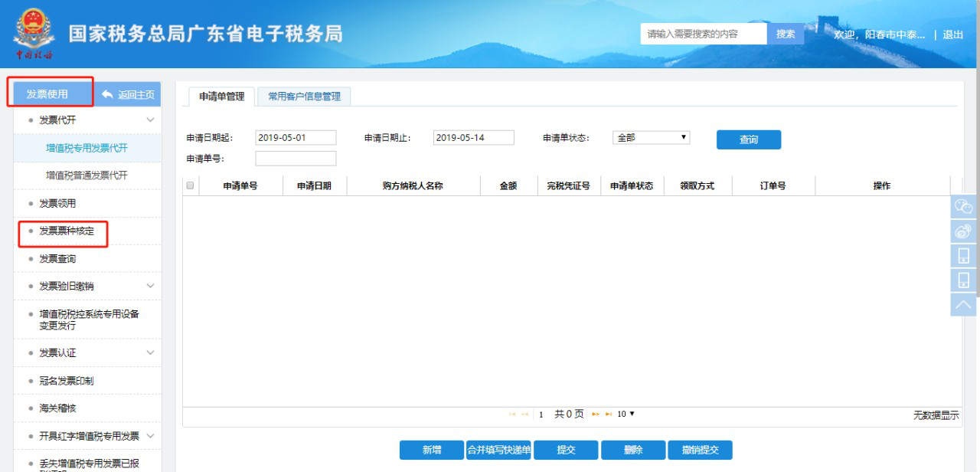Click 返回主页 to return home
Screen dimensions: 980x472
[128, 94]
